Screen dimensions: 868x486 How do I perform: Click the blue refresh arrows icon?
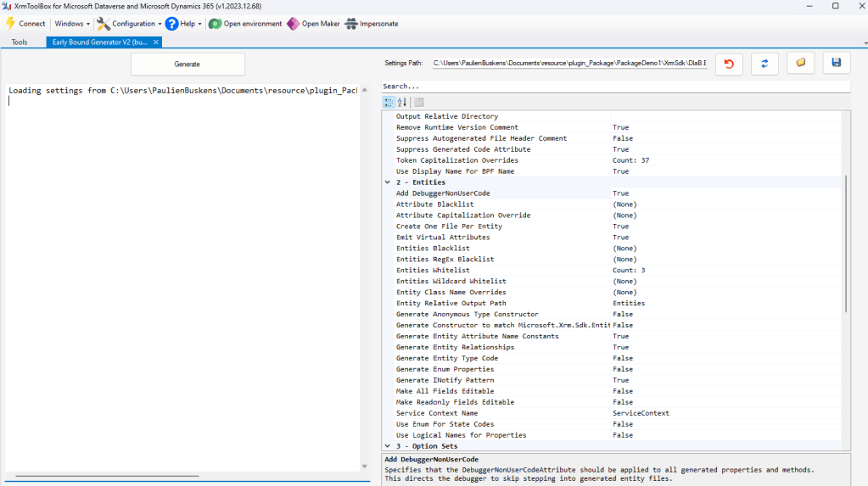(x=764, y=64)
